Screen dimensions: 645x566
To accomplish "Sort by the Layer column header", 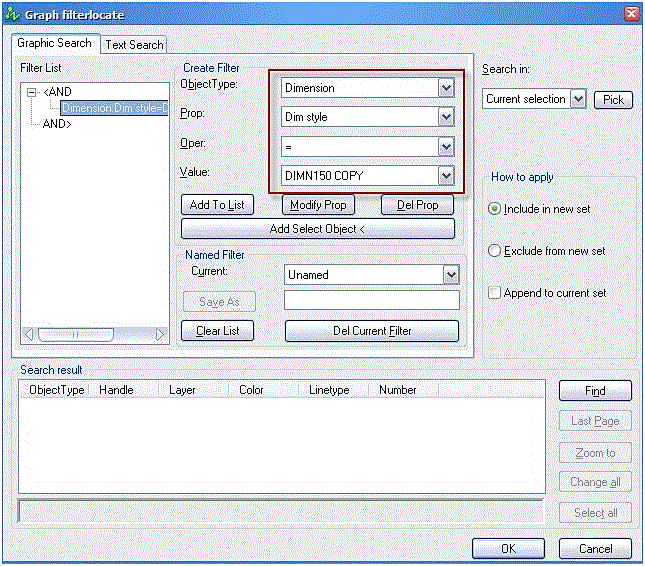I will click(x=194, y=390).
